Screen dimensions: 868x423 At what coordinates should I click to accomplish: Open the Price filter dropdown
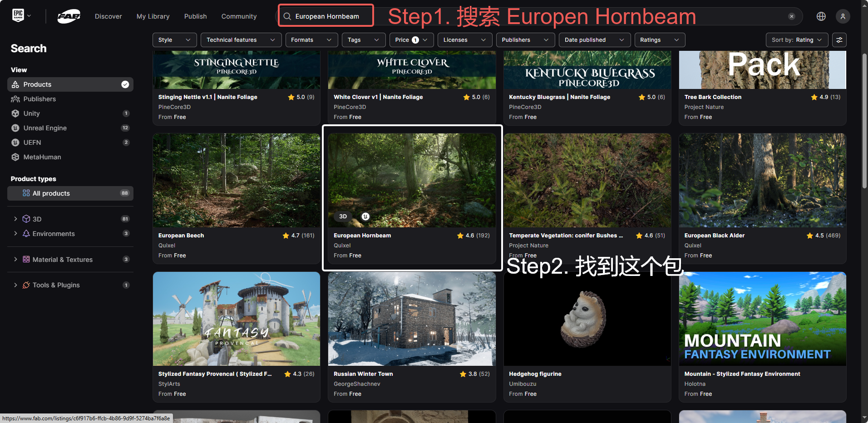point(412,40)
